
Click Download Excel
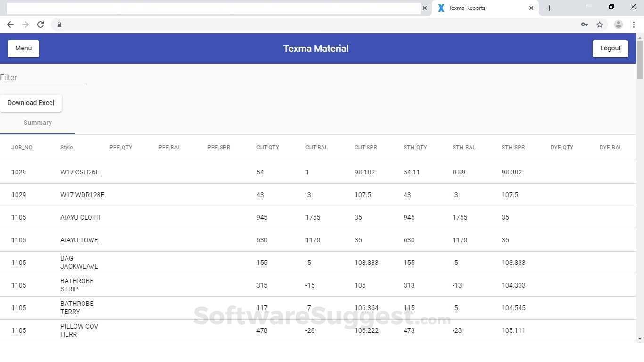[31, 103]
